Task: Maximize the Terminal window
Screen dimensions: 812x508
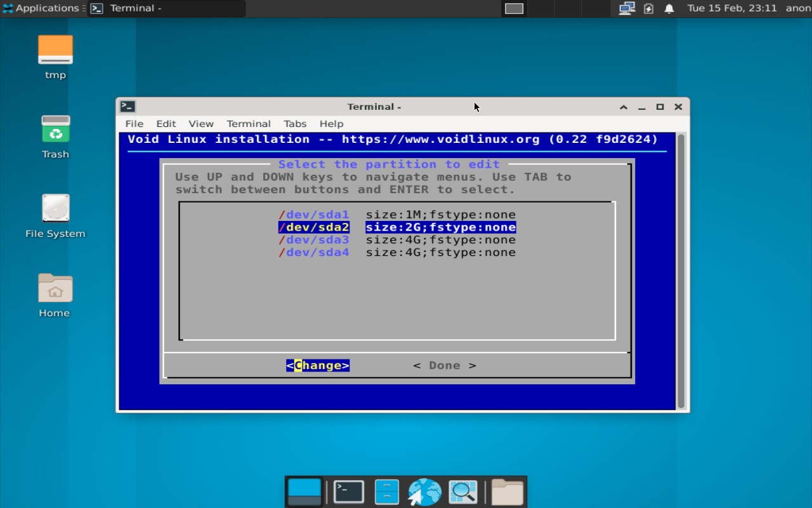Action: click(660, 107)
